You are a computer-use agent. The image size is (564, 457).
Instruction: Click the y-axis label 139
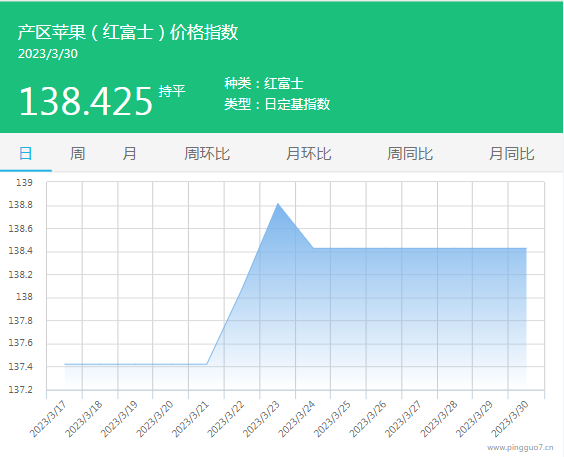(24, 183)
